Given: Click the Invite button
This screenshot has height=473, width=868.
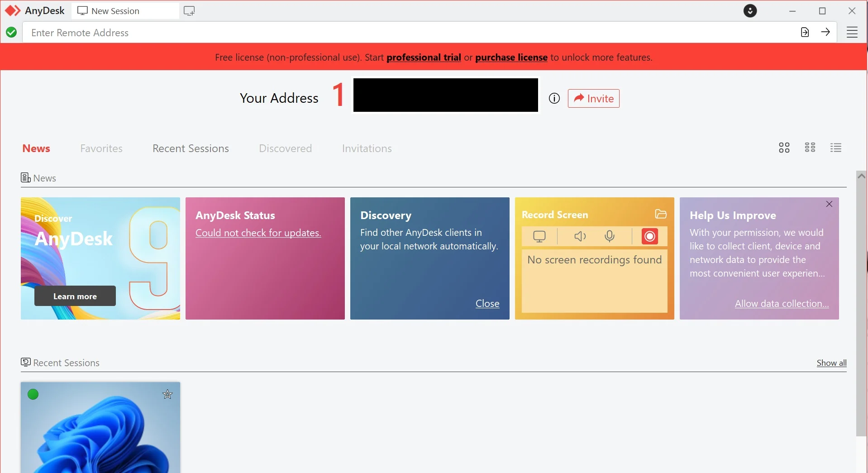Looking at the screenshot, I should (594, 98).
